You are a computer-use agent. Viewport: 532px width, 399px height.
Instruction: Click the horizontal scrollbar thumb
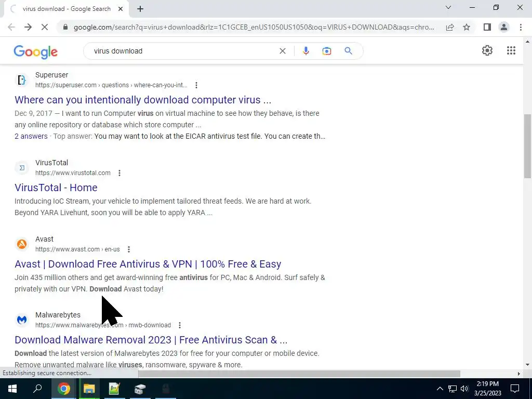[299, 374]
